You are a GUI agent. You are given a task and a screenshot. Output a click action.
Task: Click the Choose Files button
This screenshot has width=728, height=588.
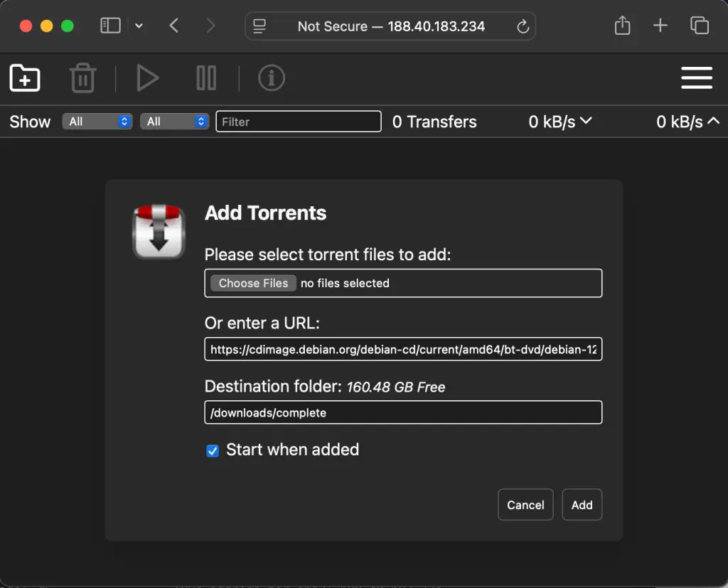point(252,283)
